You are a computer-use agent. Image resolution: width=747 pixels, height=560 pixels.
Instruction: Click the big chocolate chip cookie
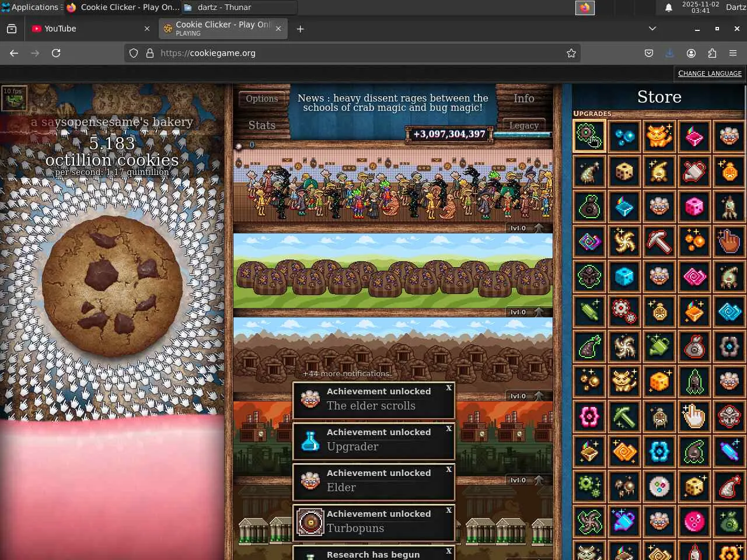[112, 286]
